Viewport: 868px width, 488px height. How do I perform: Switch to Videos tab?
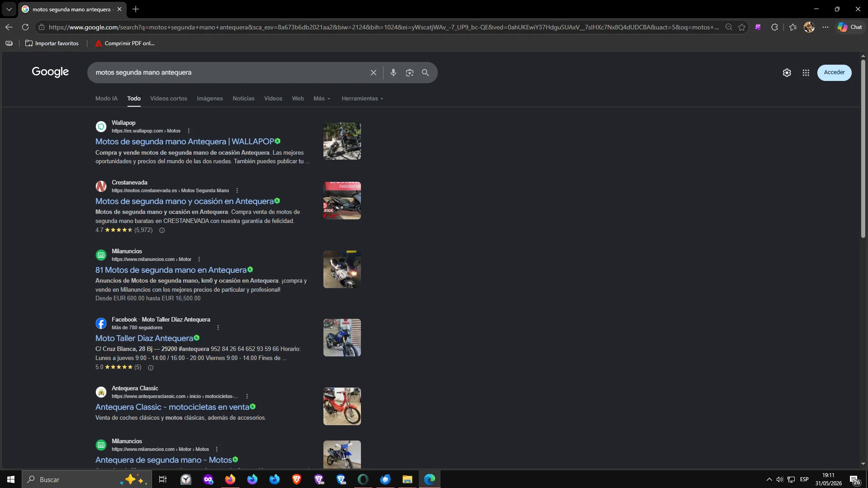click(x=273, y=99)
